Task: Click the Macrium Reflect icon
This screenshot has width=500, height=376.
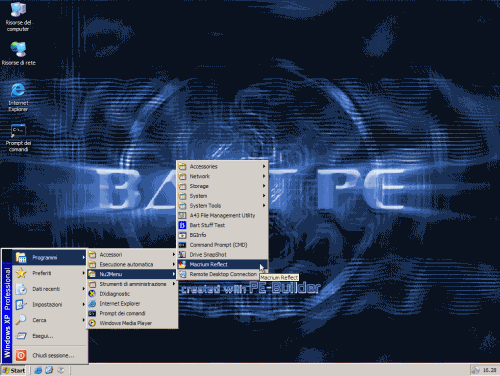Action: [182, 264]
